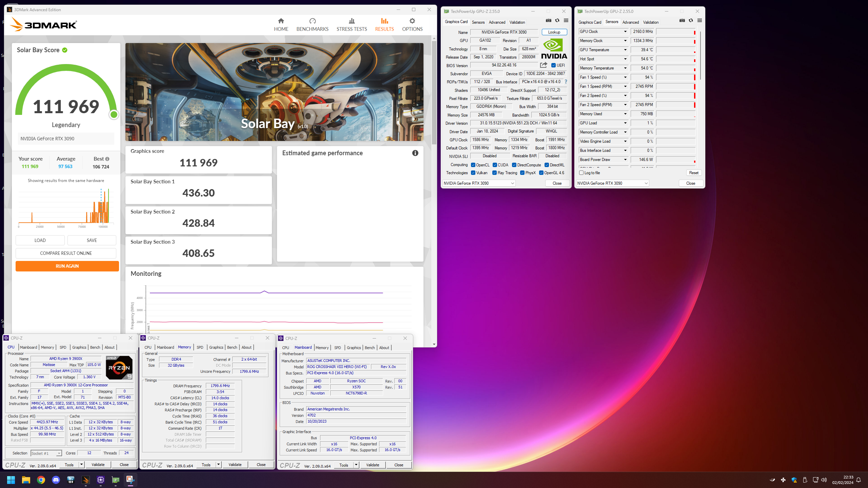This screenshot has height=488, width=868.
Task: Click the monitoring frequency graph
Action: 274,309
